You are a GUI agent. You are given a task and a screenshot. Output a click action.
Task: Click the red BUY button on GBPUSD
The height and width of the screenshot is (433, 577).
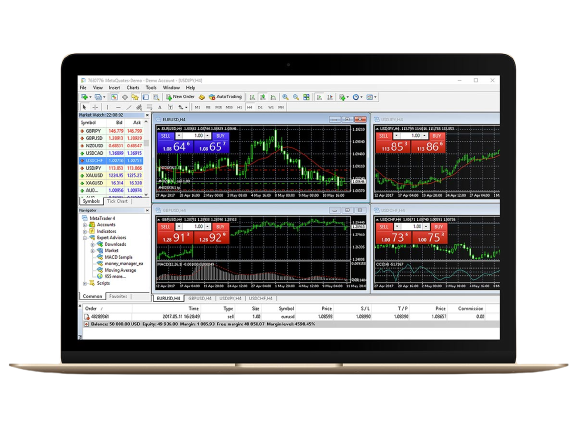pos(220,227)
